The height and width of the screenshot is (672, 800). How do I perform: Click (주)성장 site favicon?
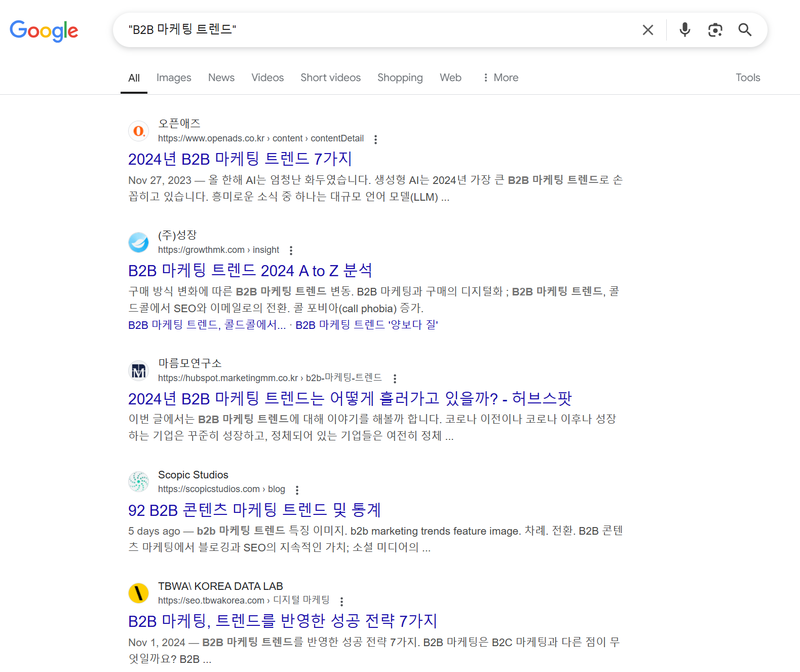(x=138, y=242)
